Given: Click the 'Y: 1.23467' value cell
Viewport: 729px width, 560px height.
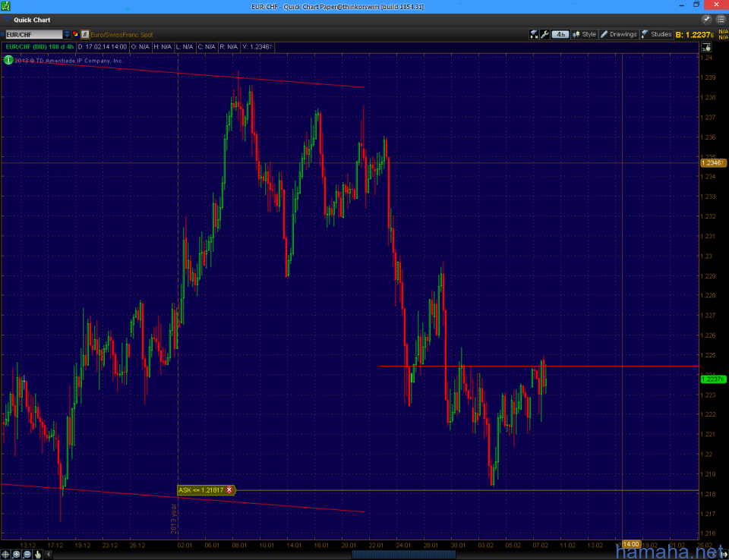Looking at the screenshot, I should 257,47.
